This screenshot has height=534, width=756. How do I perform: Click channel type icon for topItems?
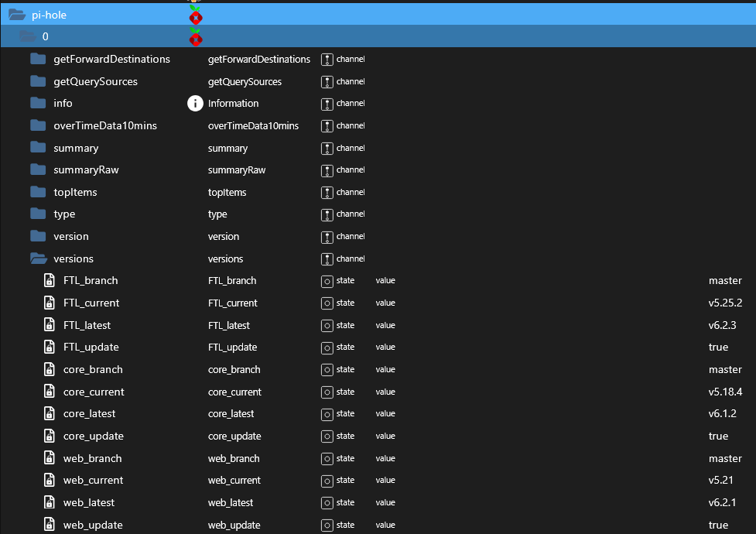[327, 193]
